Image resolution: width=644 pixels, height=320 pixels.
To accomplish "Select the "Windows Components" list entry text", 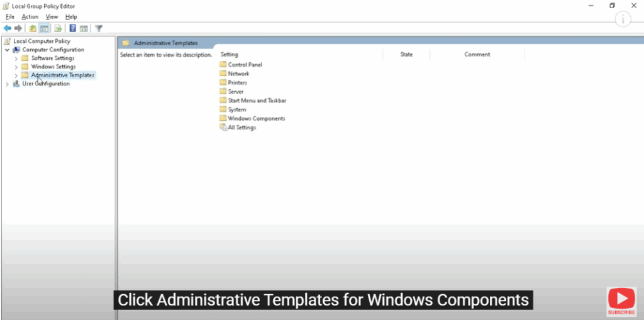I will pyautogui.click(x=257, y=119).
